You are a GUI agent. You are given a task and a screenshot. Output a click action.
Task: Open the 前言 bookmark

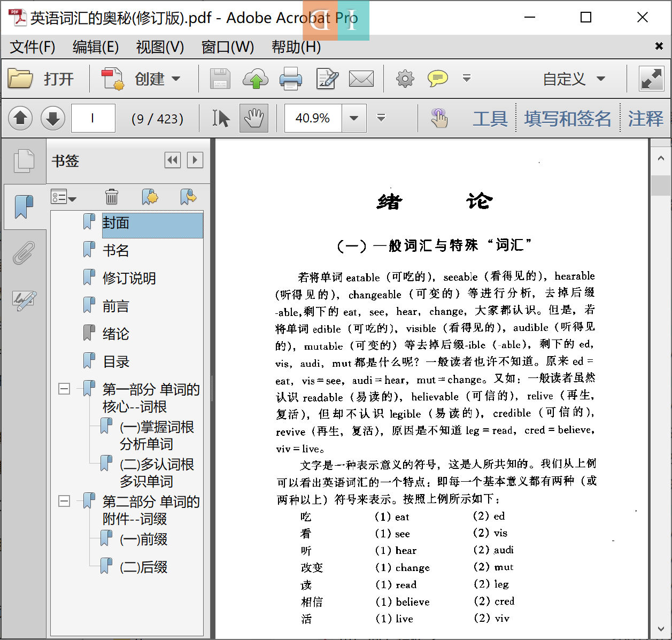(x=116, y=306)
